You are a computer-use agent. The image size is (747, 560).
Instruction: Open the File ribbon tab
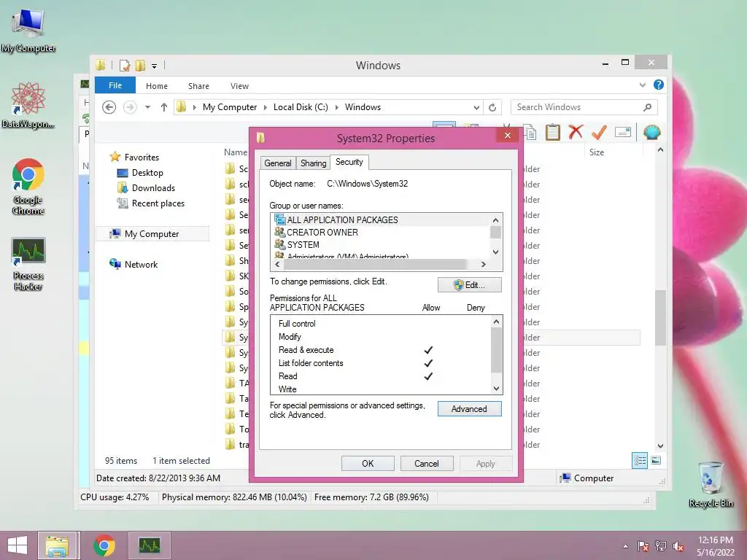click(x=115, y=85)
